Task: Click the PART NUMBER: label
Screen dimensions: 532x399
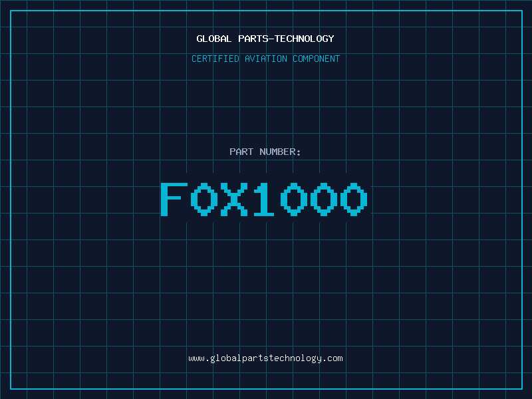Action: click(265, 152)
